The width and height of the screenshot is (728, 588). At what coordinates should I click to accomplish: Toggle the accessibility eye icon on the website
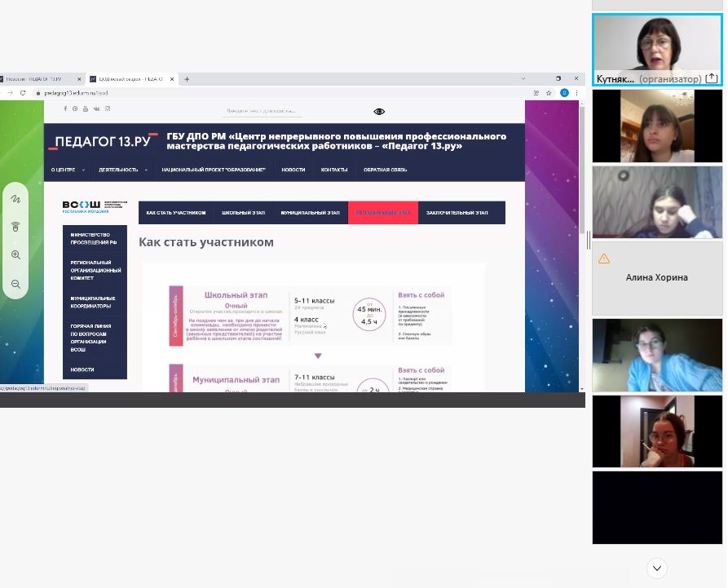point(379,111)
